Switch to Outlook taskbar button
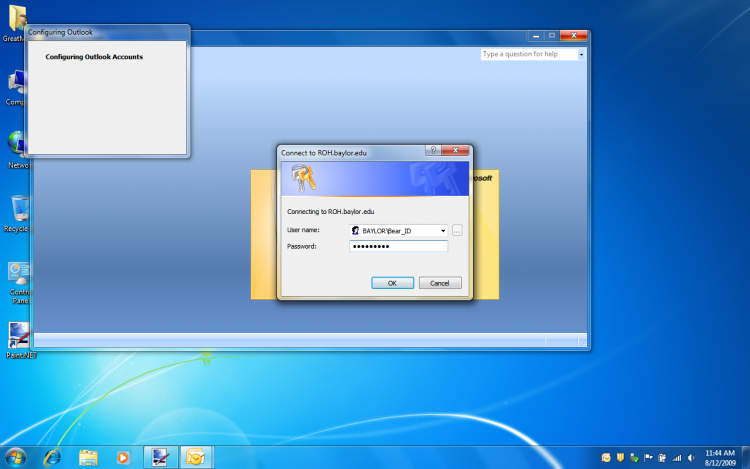This screenshot has width=750, height=469. tap(196, 458)
